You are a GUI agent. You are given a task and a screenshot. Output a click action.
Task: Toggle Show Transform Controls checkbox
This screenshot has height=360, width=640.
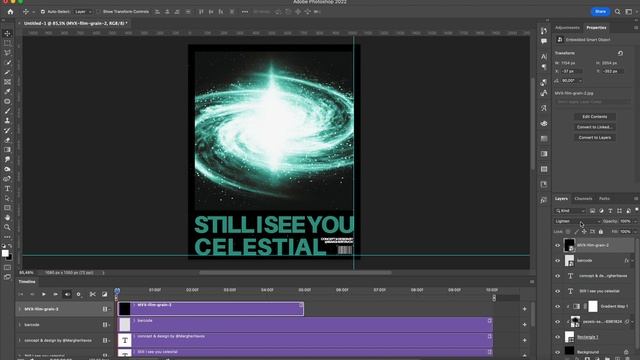click(98, 12)
